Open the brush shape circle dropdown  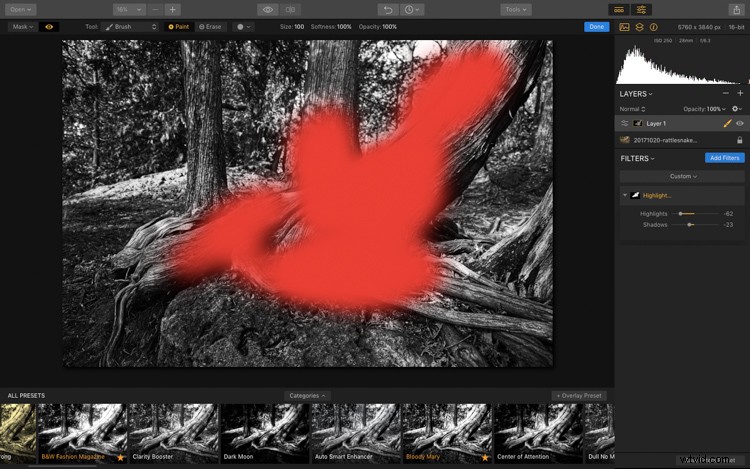243,27
